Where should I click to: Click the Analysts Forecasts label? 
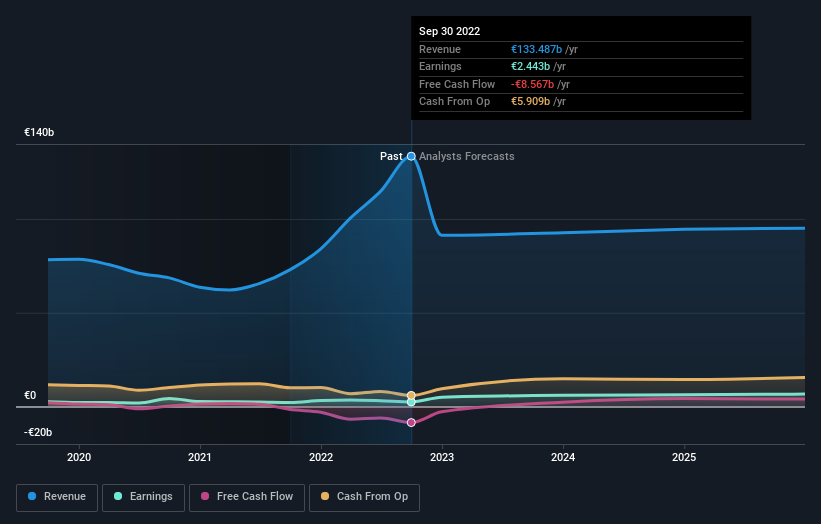tap(467, 157)
